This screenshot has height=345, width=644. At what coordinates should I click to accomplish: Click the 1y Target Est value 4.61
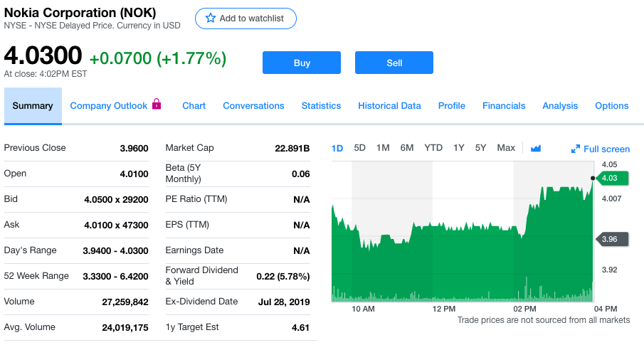tap(300, 328)
